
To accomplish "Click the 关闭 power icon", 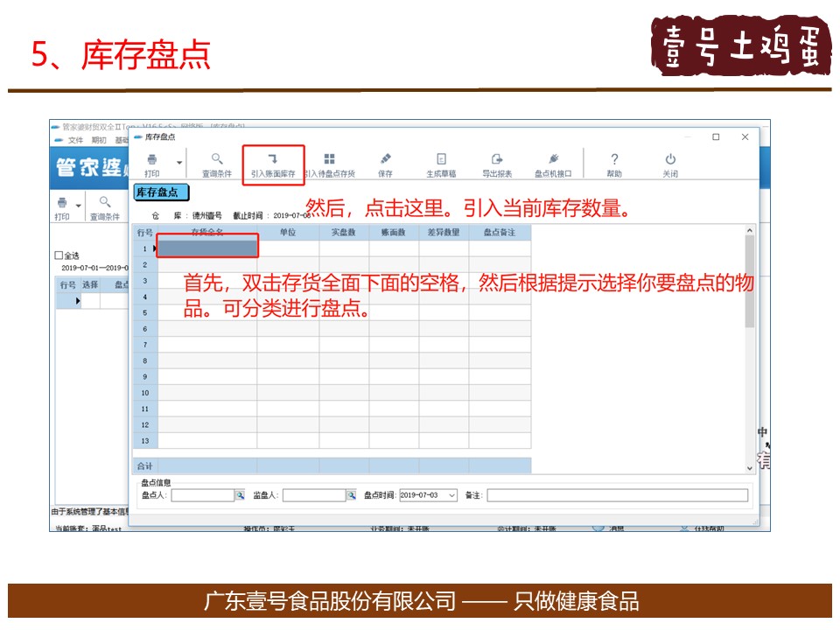I will pos(670,160).
